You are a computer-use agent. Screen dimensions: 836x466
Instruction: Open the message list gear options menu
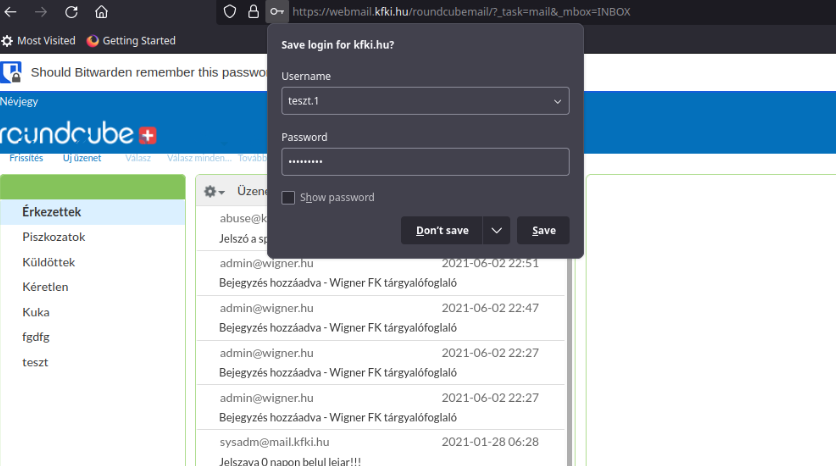coord(214,191)
